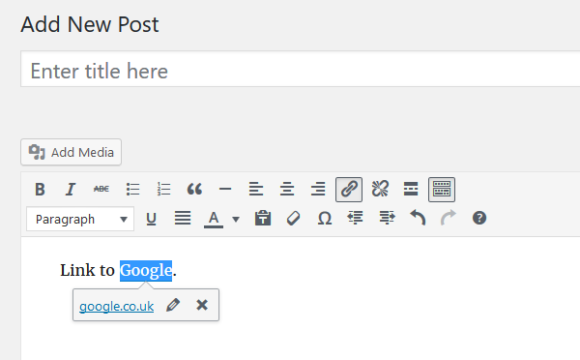Insert a numbered list
580x360 pixels.
coord(163,189)
